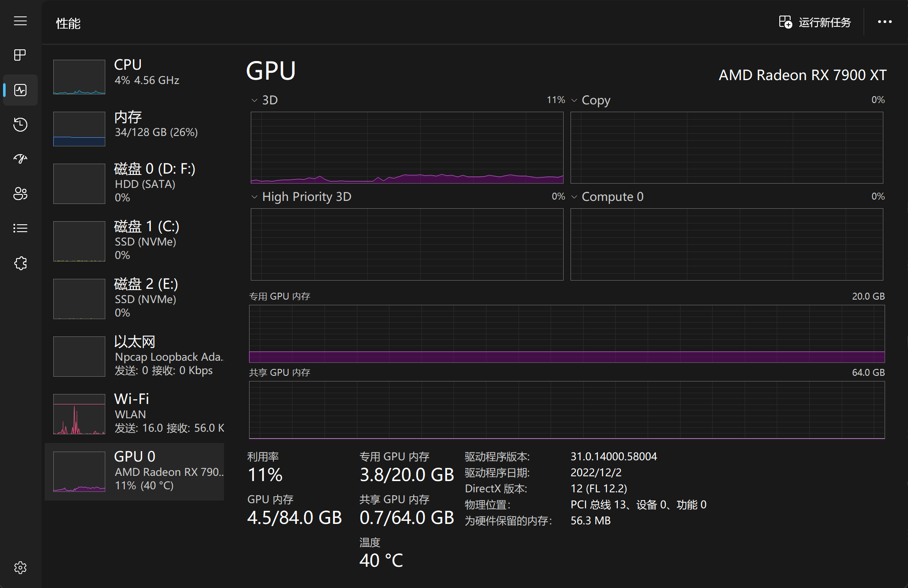Open the three-dot more options menu
The height and width of the screenshot is (588, 908).
[x=885, y=22]
